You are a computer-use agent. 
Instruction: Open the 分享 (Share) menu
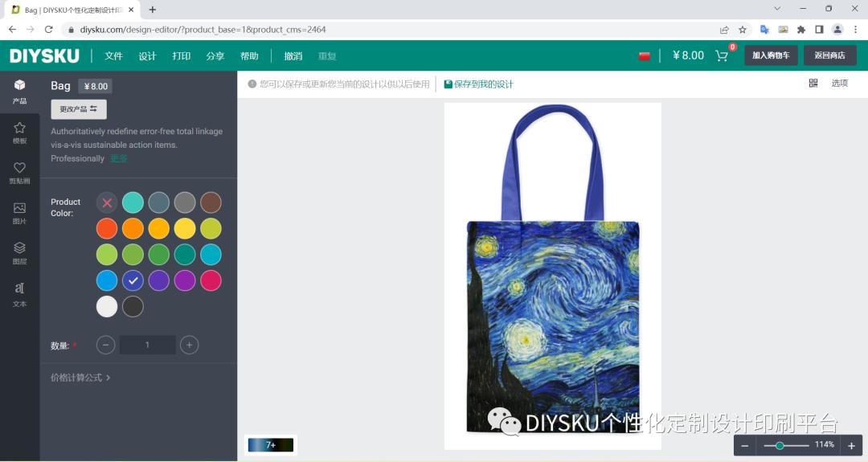click(215, 56)
